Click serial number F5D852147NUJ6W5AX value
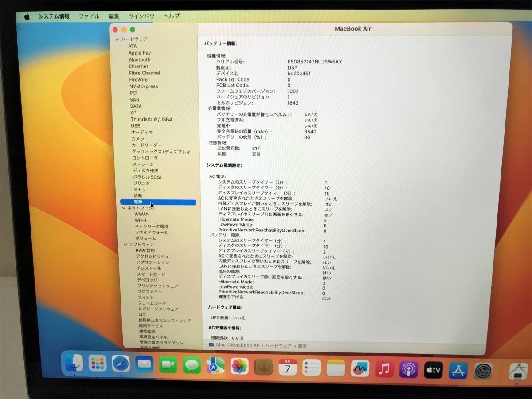 point(315,62)
